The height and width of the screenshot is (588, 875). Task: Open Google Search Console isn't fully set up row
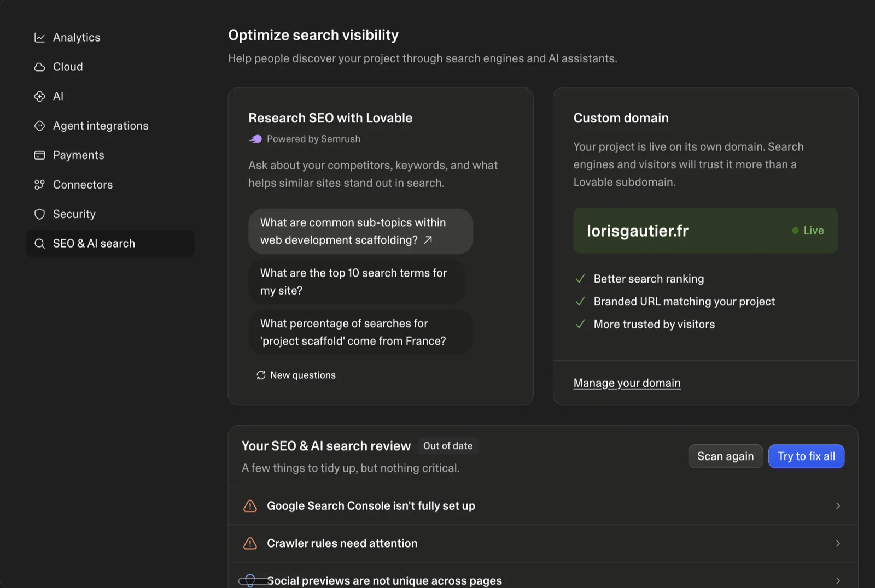pos(543,506)
